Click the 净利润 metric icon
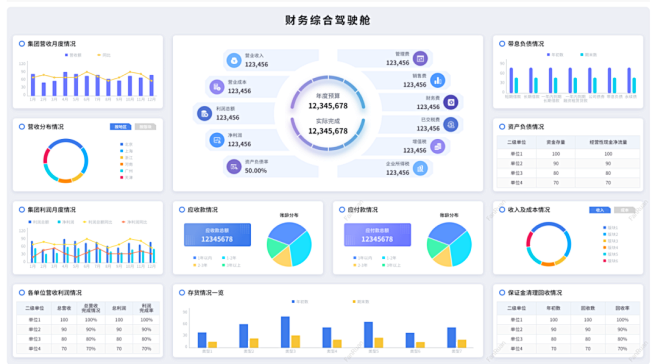The image size is (658, 364). click(217, 140)
